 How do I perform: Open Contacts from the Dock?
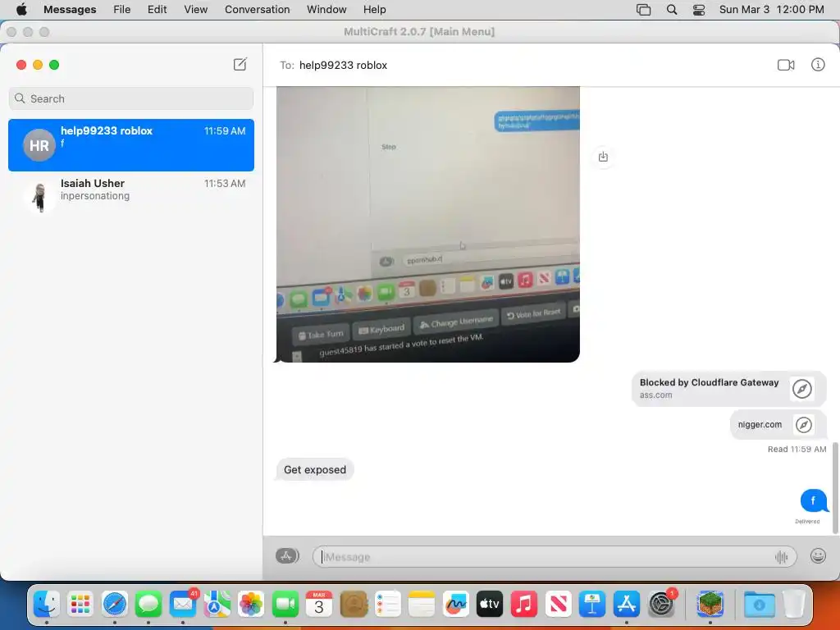point(354,605)
